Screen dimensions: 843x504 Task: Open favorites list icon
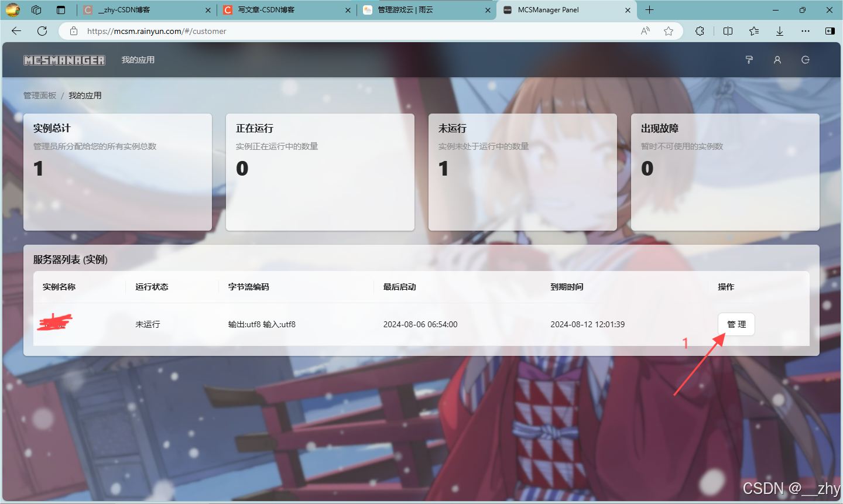[x=754, y=31]
